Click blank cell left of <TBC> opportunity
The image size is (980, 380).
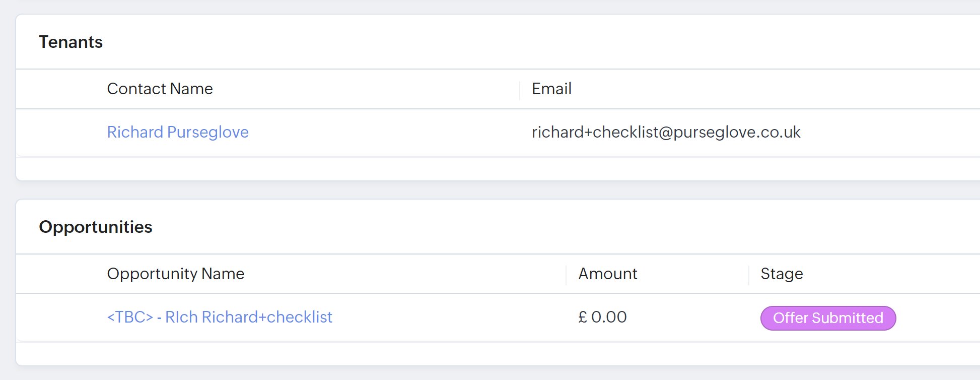click(x=60, y=317)
